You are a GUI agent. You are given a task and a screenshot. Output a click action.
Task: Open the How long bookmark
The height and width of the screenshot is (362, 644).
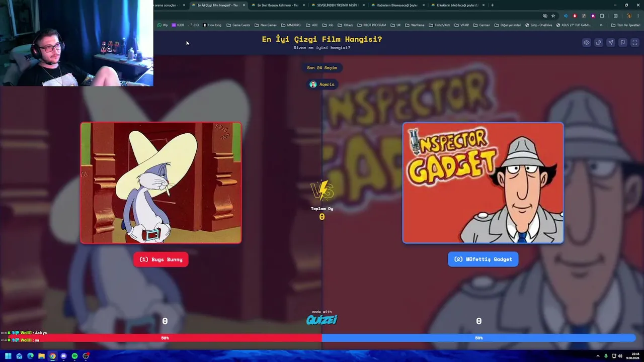(x=212, y=25)
